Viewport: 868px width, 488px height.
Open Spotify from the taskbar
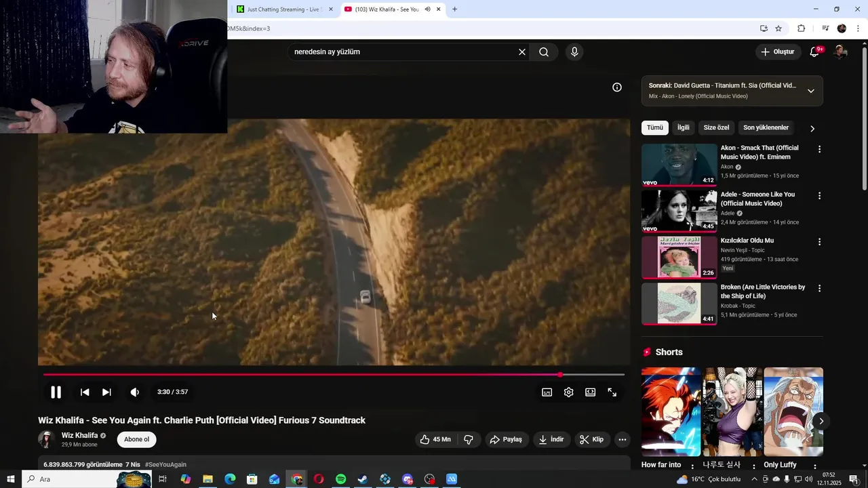click(341, 479)
